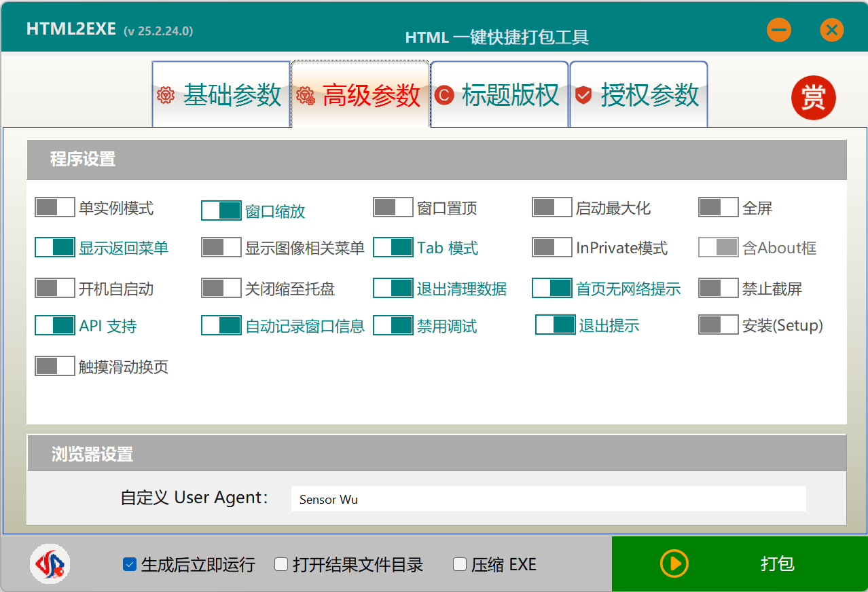The image size is (868, 592).
Task: Click the green 打包 button
Action: (x=740, y=564)
